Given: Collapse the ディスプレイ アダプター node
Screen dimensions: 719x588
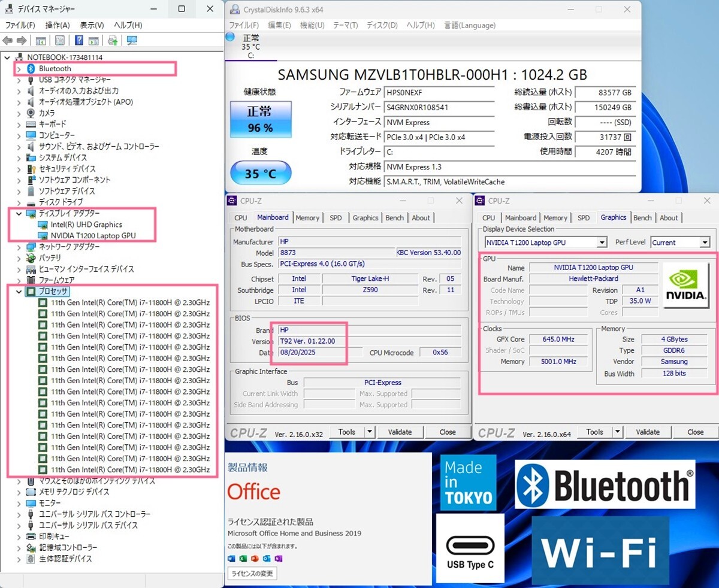Looking at the screenshot, I should pos(19,214).
